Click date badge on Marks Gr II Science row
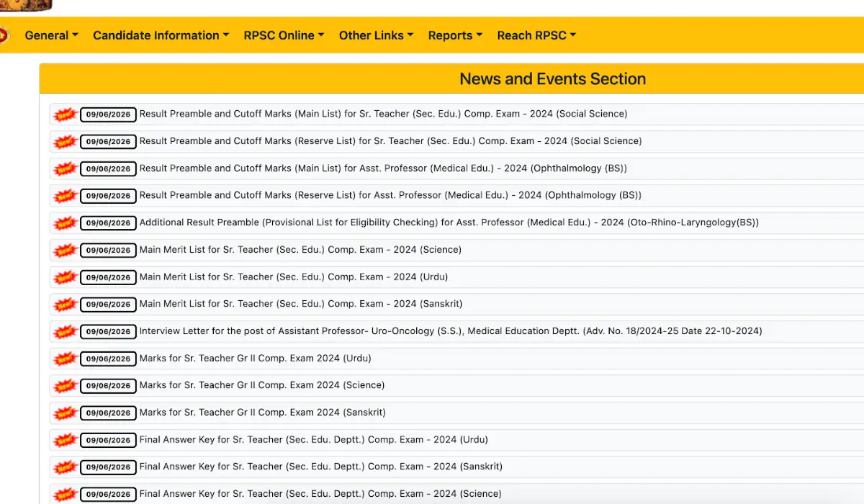Viewport: 864px width, 504px height. click(108, 386)
